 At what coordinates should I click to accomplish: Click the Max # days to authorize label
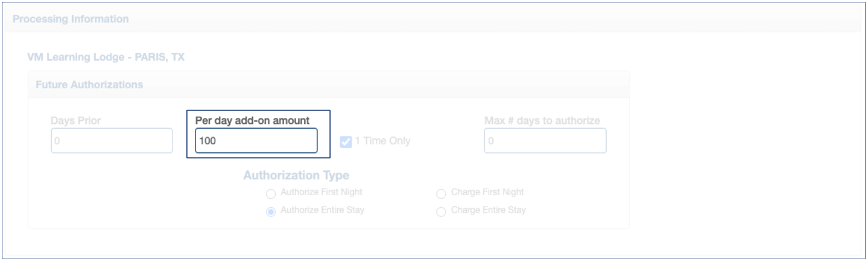(542, 121)
